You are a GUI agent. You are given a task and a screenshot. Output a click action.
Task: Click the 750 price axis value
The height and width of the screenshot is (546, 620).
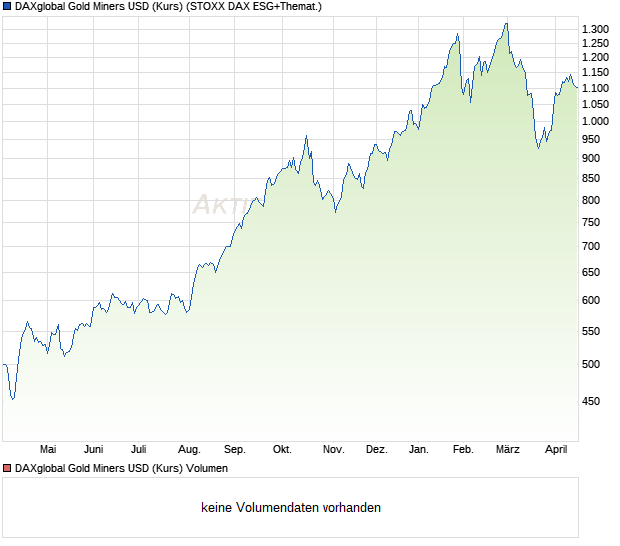591,223
